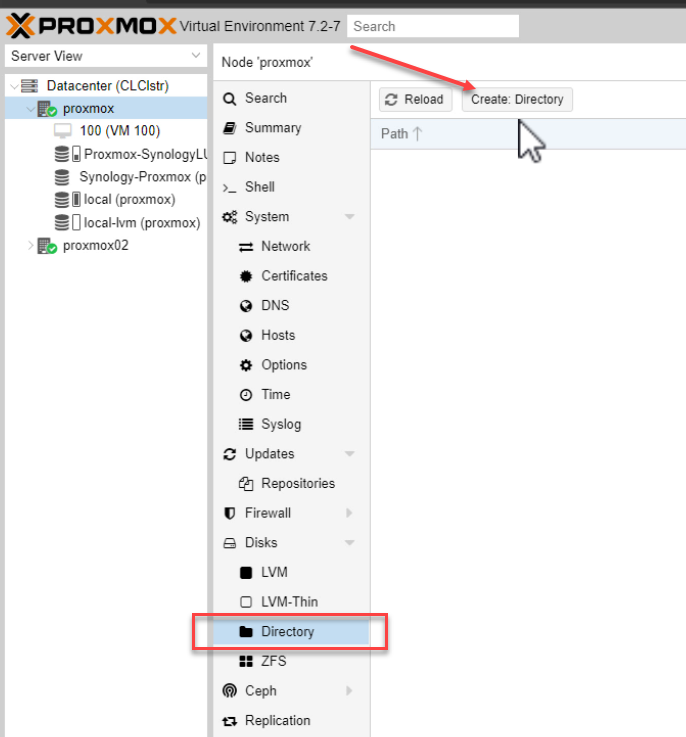The height and width of the screenshot is (737, 686).
Task: Click the Ceph logo icon
Action: coord(229,691)
